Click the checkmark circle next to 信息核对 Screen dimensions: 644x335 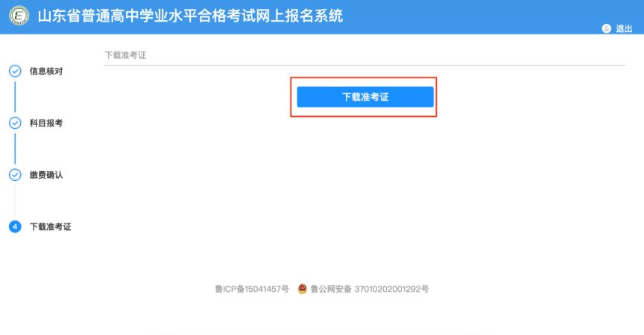click(15, 71)
